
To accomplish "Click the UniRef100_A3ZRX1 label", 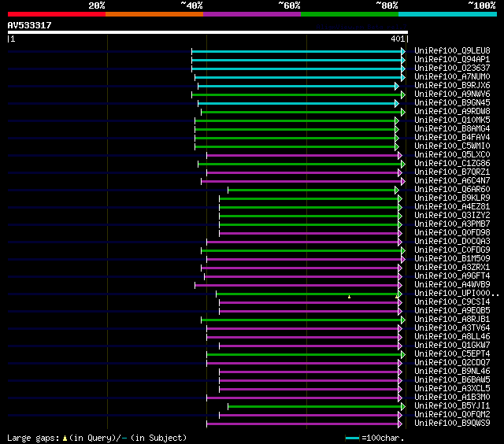I will [x=452, y=268].
